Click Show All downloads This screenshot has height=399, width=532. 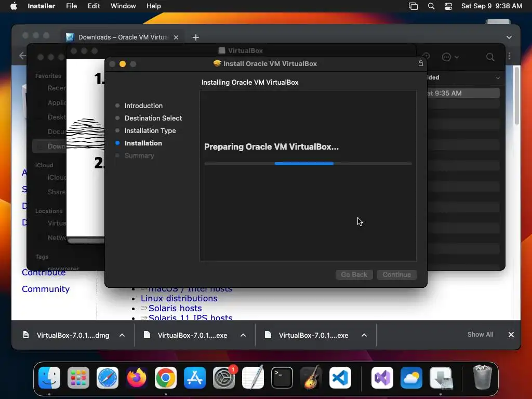(x=480, y=335)
